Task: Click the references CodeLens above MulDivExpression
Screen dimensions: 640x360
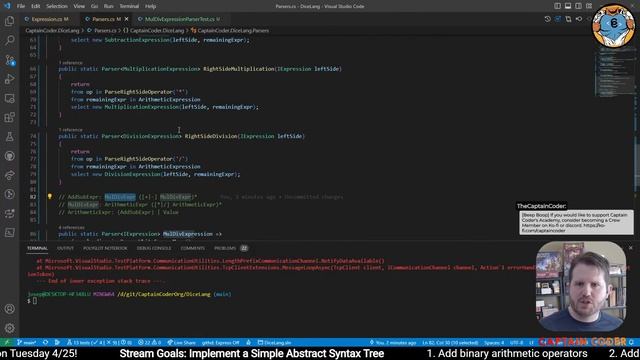Action: tap(71, 227)
